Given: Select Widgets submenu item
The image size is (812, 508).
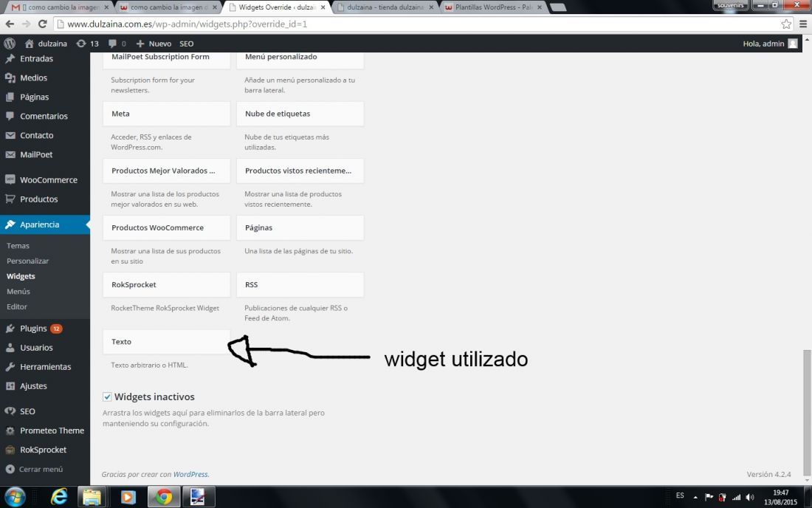Looking at the screenshot, I should [21, 276].
